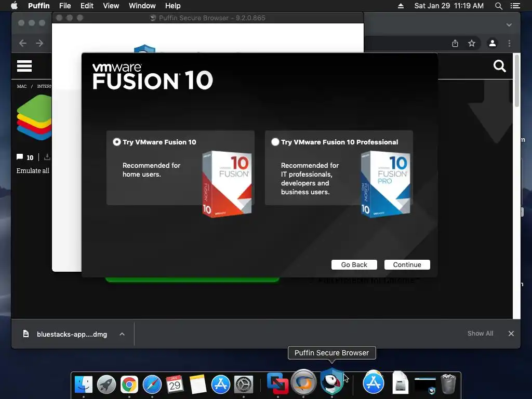This screenshot has height=399, width=532.
Task: Click the comments bubble icon
Action: (20, 157)
